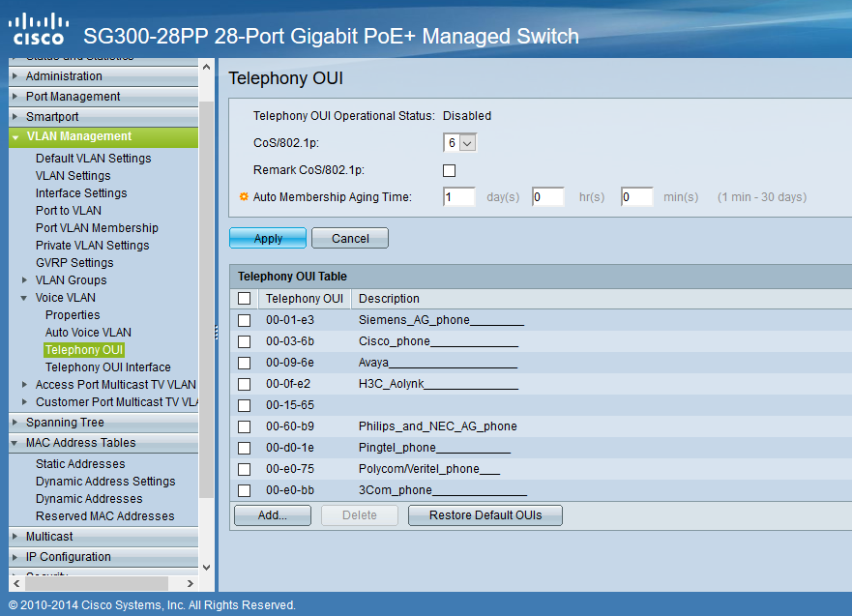Image resolution: width=852 pixels, height=616 pixels.
Task: Expand Spanning Tree section arrow
Action: (15, 422)
